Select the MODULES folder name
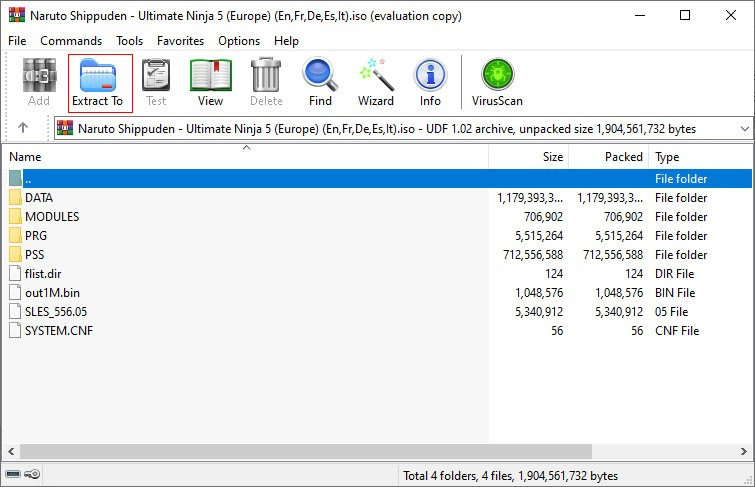 pyautogui.click(x=52, y=216)
